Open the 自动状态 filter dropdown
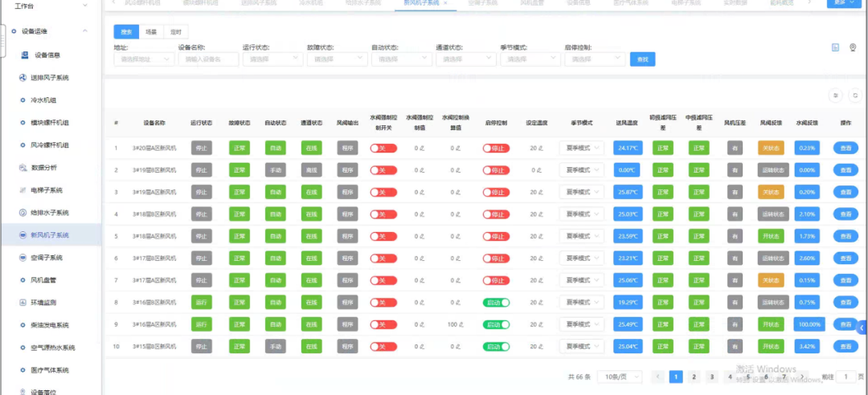 [x=402, y=59]
